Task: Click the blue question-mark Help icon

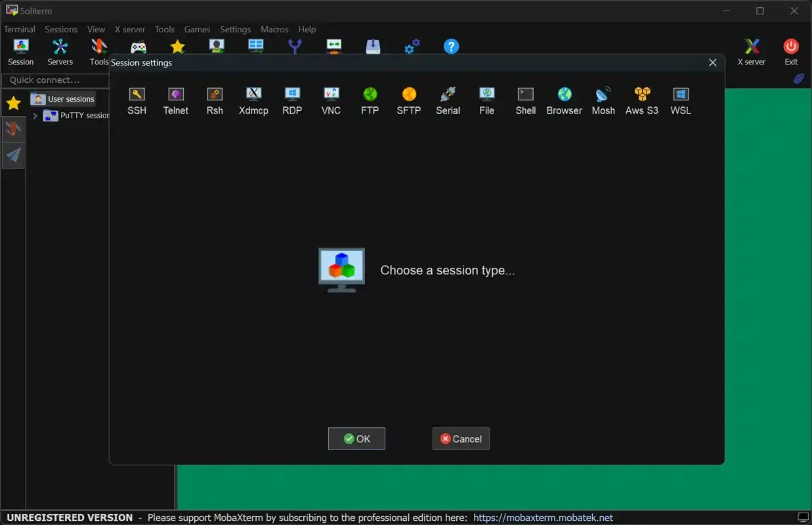Action: (451, 46)
